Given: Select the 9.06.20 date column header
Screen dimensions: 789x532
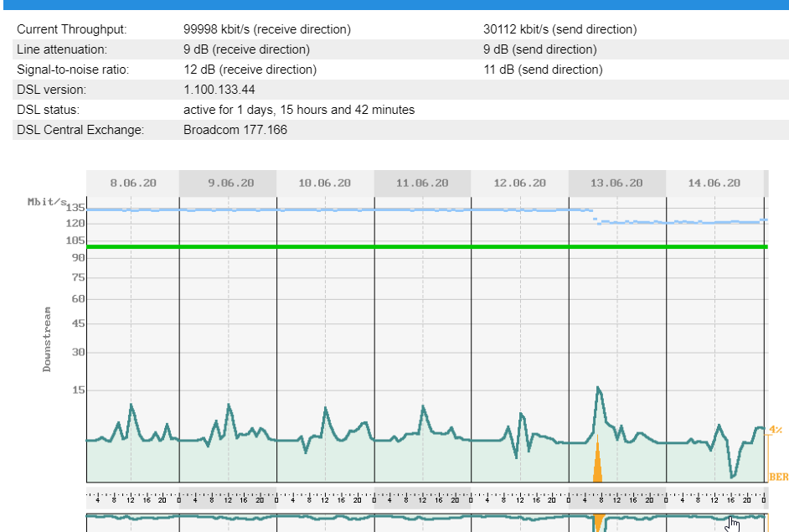Looking at the screenshot, I should 228,183.
